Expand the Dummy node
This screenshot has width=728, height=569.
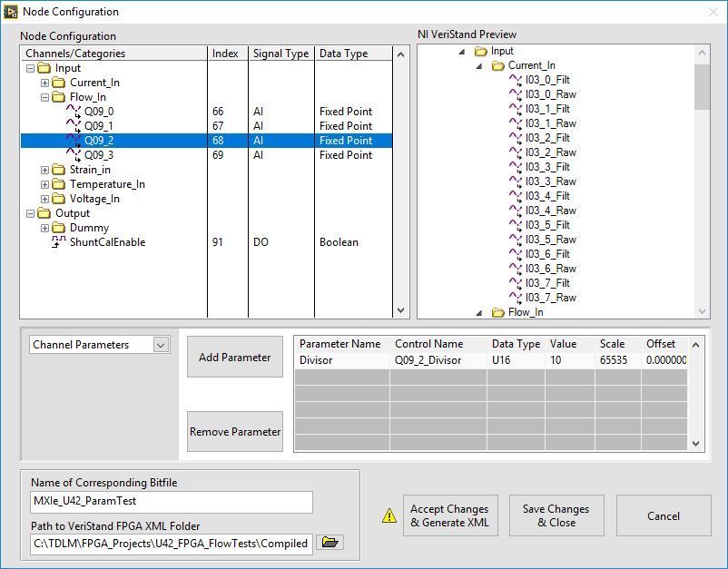(x=44, y=229)
